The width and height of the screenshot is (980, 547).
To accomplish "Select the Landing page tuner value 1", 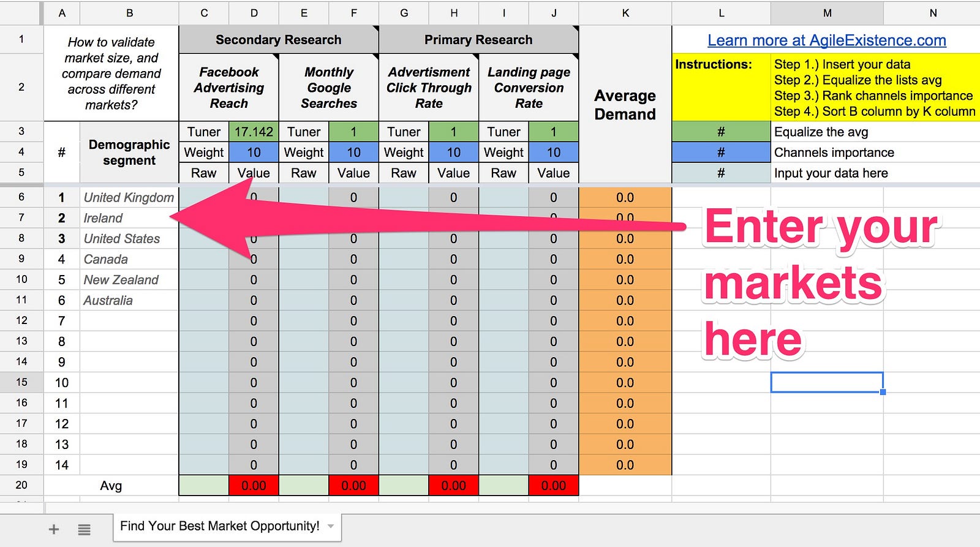I will coord(553,132).
